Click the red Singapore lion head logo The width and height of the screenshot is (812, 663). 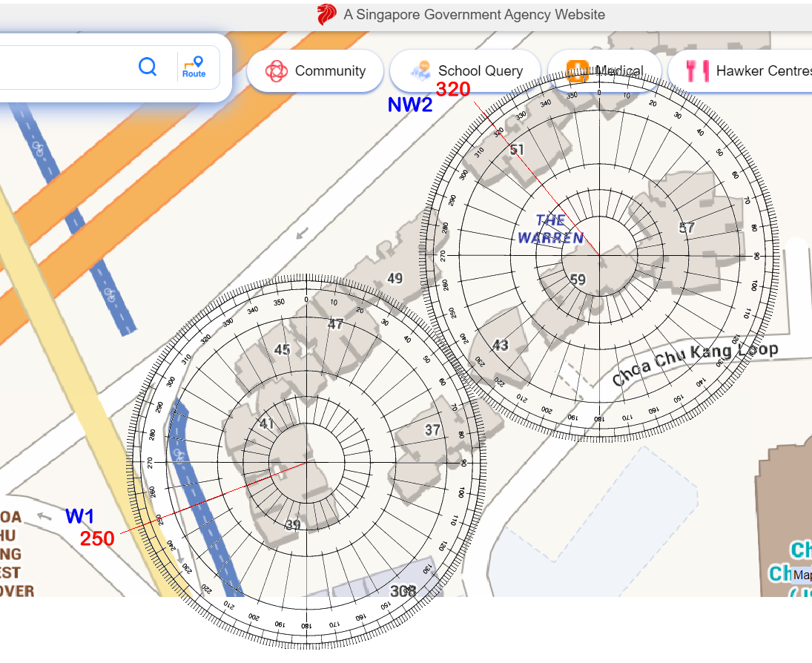[x=326, y=15]
